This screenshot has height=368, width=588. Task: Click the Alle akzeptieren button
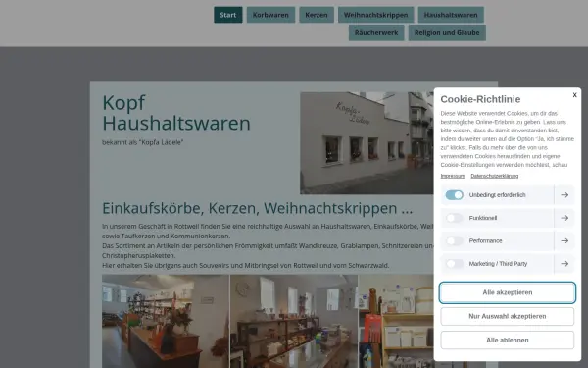tap(508, 292)
